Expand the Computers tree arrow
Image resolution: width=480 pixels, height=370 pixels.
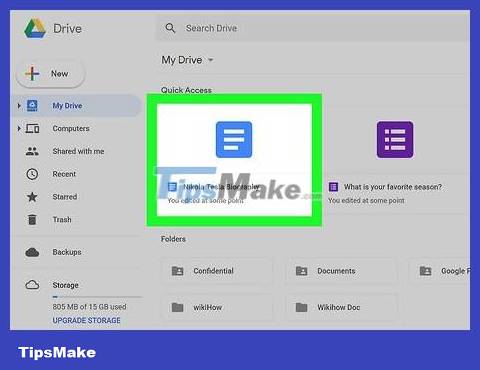[19, 128]
